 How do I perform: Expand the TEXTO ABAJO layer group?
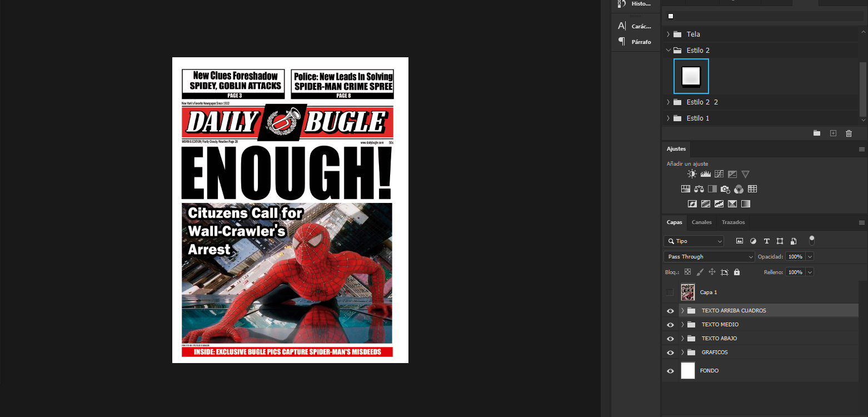[682, 339]
